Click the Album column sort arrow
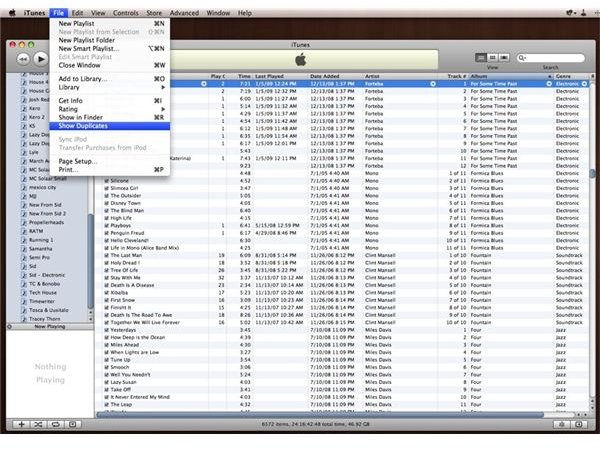This screenshot has height=449, width=600. [x=549, y=77]
